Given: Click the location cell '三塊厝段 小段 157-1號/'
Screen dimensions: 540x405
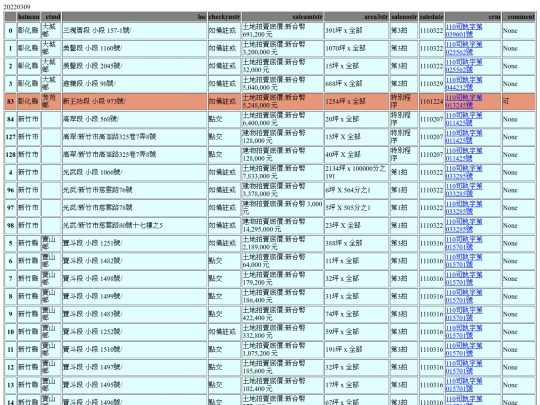Looking at the screenshot, I should pos(135,30).
